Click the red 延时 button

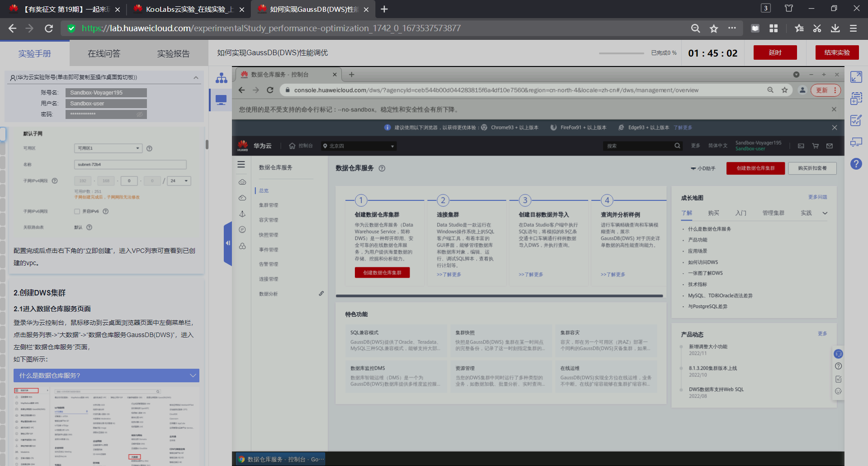(x=775, y=52)
